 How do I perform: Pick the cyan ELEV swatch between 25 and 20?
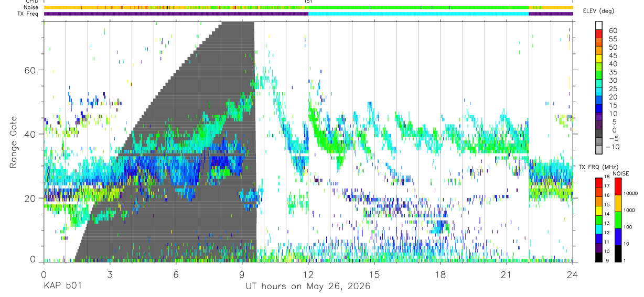pos(599,92)
